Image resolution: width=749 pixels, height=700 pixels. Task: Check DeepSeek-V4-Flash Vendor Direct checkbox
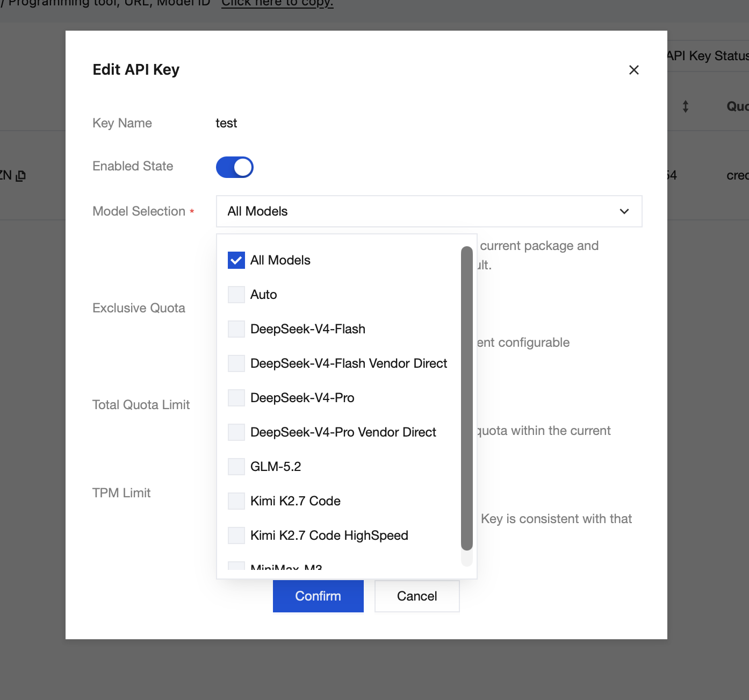pyautogui.click(x=236, y=363)
